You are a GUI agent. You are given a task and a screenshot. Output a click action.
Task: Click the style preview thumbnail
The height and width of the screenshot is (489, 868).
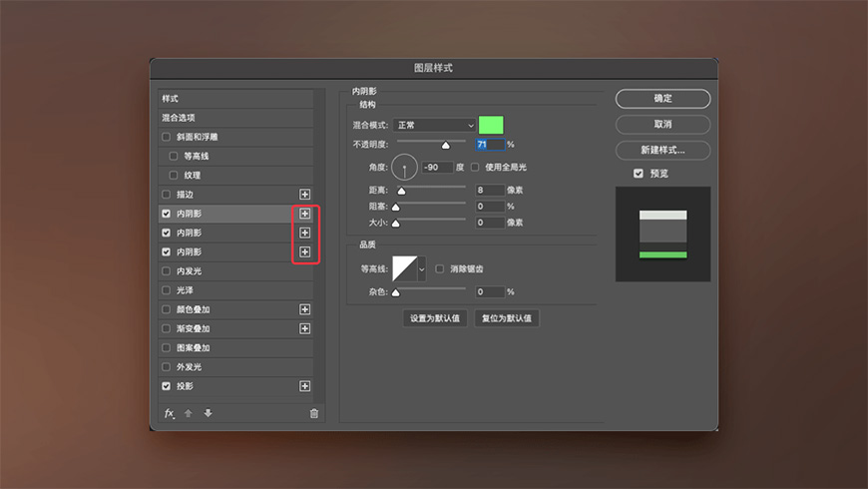coord(662,235)
